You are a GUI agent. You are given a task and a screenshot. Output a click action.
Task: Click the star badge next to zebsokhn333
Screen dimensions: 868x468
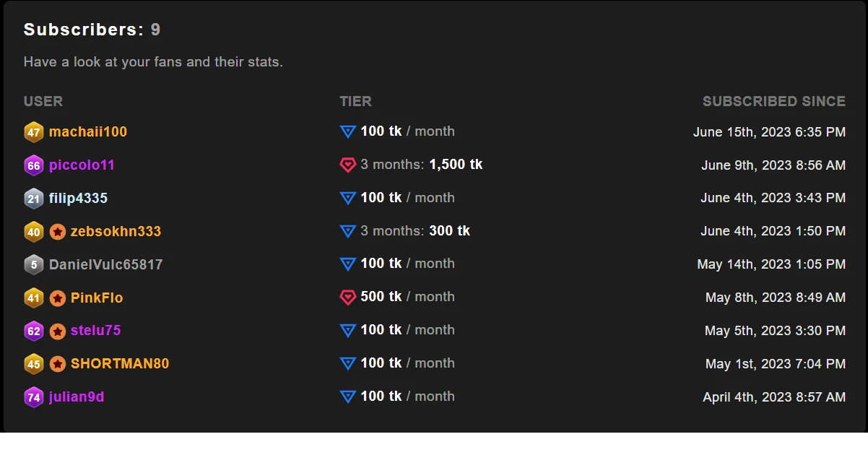[58, 232]
